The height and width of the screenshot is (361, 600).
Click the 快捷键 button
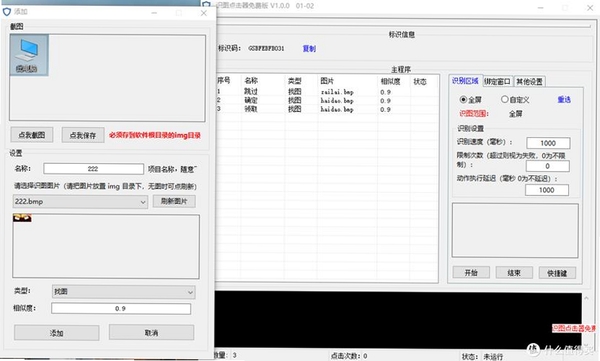click(557, 273)
